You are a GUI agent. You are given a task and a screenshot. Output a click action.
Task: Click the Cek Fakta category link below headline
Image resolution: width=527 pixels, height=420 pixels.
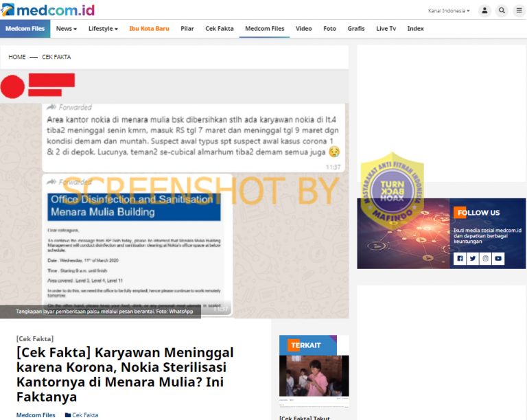click(85, 415)
